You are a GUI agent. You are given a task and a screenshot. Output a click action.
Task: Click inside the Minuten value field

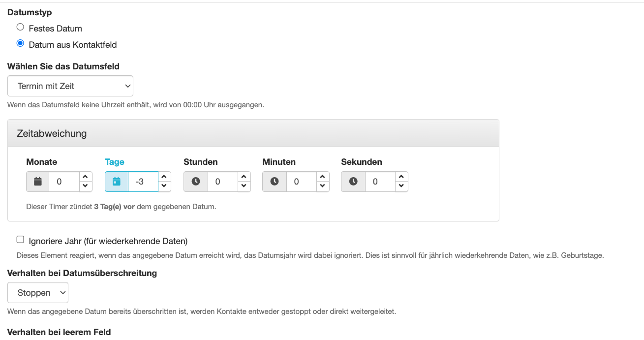click(301, 182)
